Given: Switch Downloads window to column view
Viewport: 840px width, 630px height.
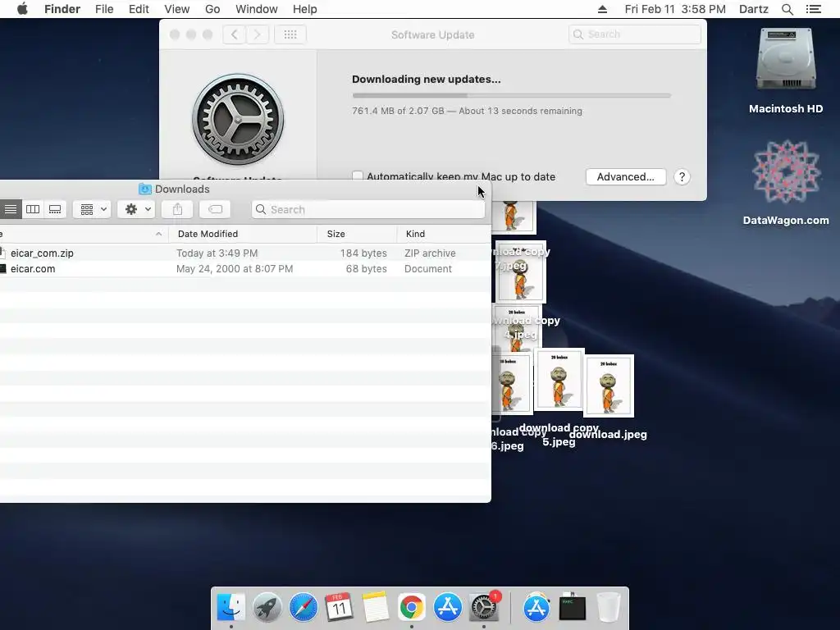Looking at the screenshot, I should point(33,209).
